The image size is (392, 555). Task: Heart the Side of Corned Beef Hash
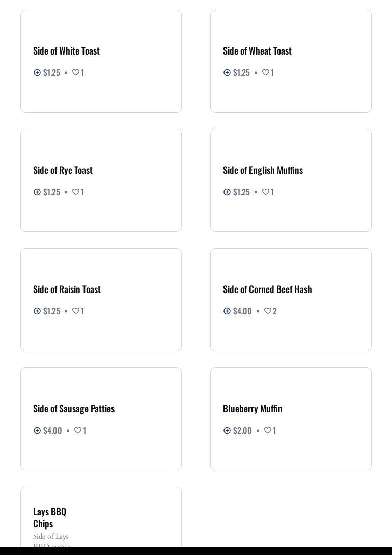(268, 311)
